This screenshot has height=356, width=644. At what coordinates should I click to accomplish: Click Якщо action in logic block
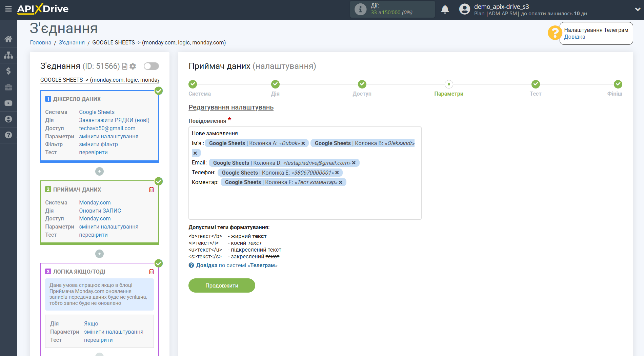tap(91, 324)
